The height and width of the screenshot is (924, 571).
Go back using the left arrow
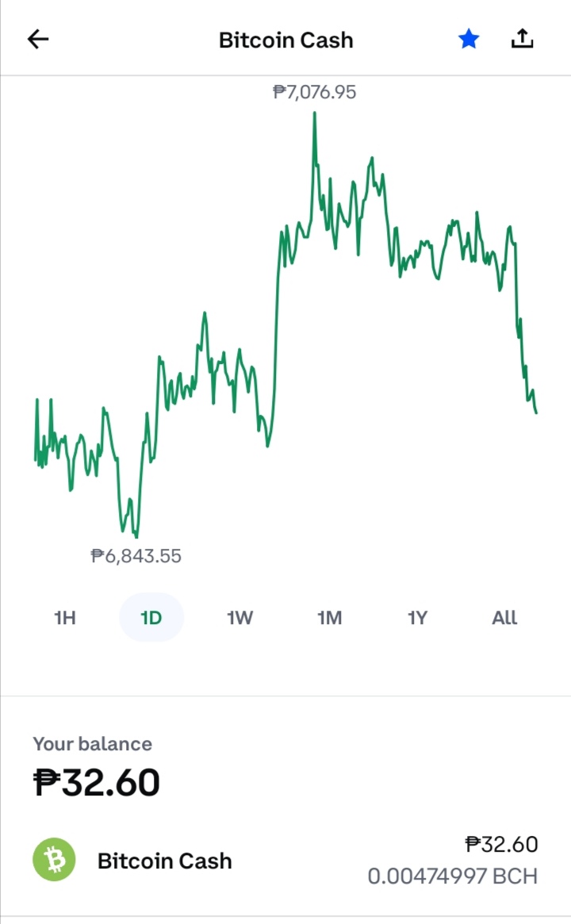(38, 40)
